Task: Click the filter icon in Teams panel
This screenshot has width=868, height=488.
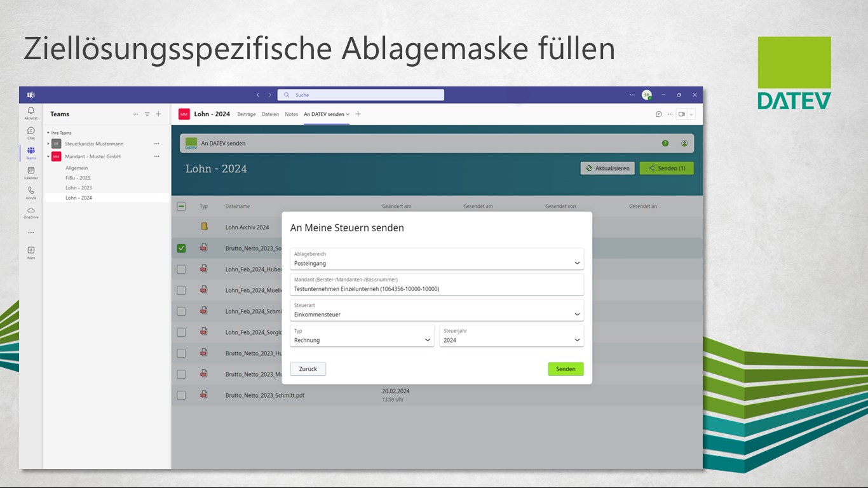Action: [x=147, y=114]
